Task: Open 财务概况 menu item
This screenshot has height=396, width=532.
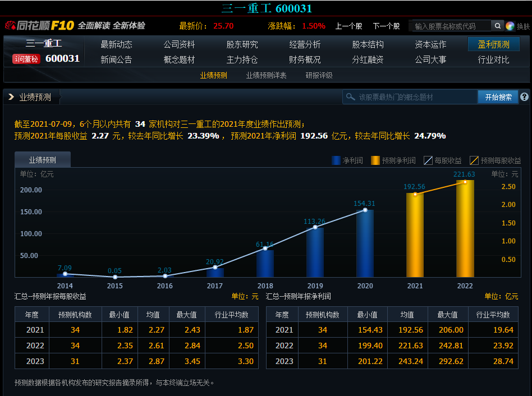Action: tap(305, 59)
